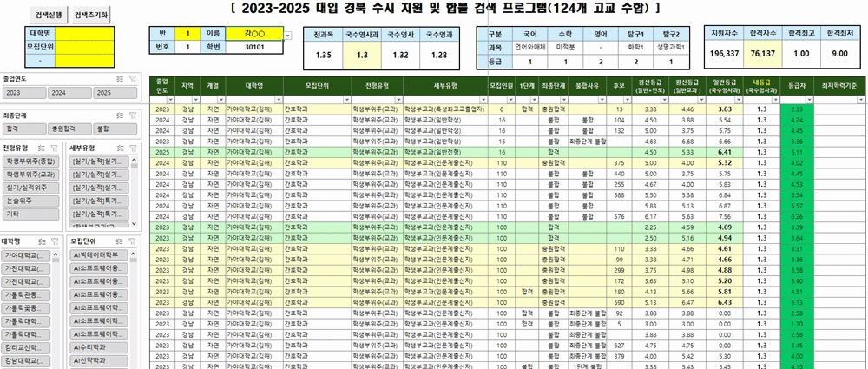Viewport: 868px width, 369px height.
Task: Select AI빅데이터학부 in 모집단위 slicer
Action: (x=99, y=255)
